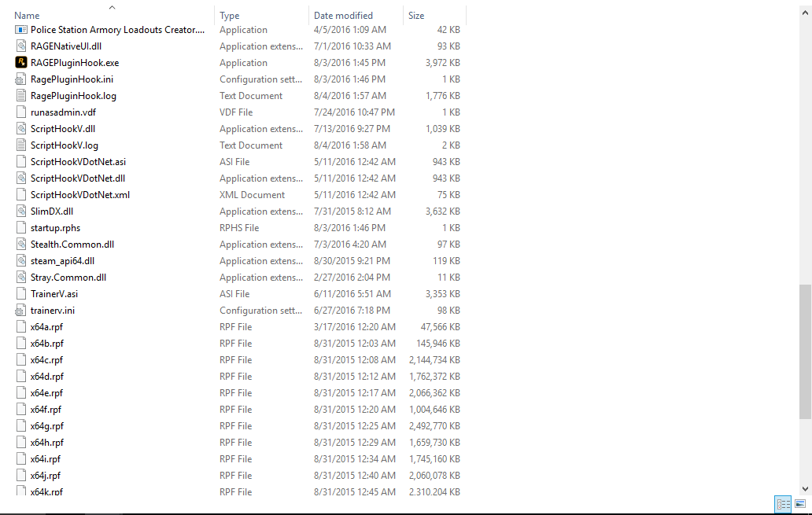The height and width of the screenshot is (515, 812).
Task: Click the 6/27/2016 7:18 PM date cell
Action: [352, 311]
